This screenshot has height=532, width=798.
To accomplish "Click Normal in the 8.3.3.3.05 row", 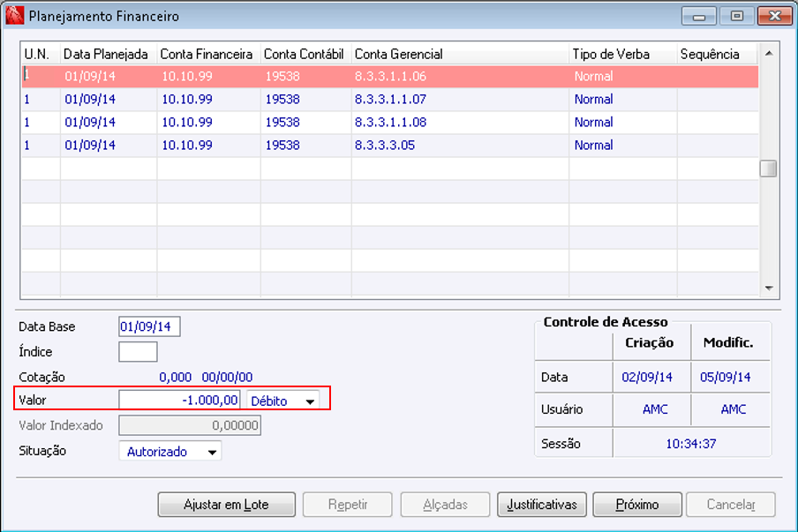I will pyautogui.click(x=594, y=145).
